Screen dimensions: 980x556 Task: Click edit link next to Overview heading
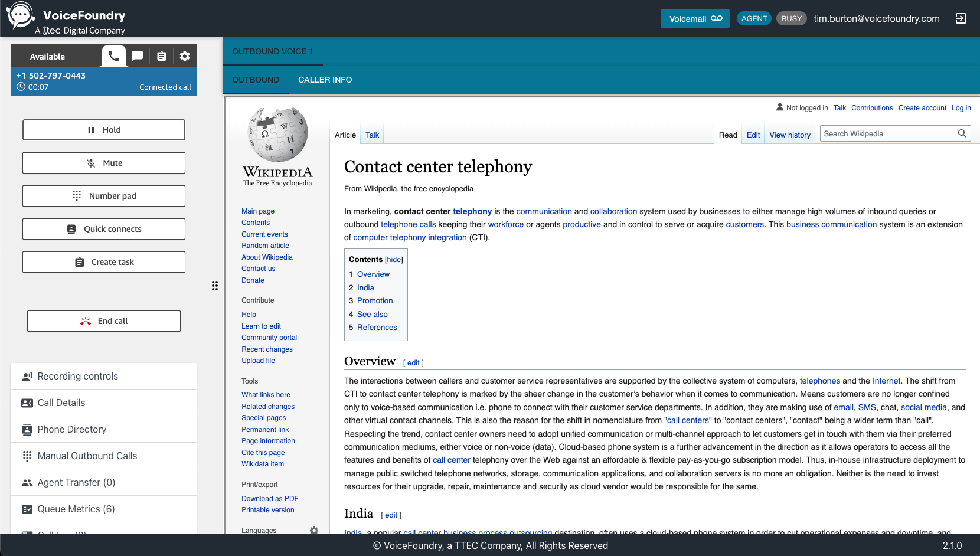(x=413, y=363)
